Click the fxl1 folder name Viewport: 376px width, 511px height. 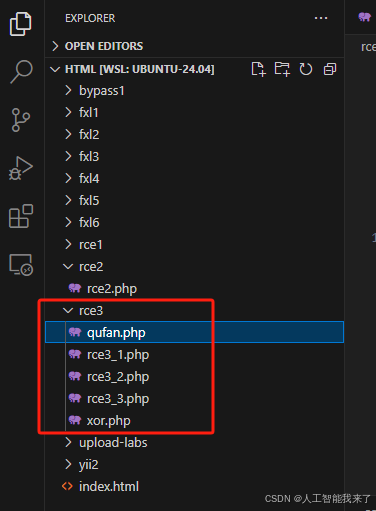coord(89,112)
